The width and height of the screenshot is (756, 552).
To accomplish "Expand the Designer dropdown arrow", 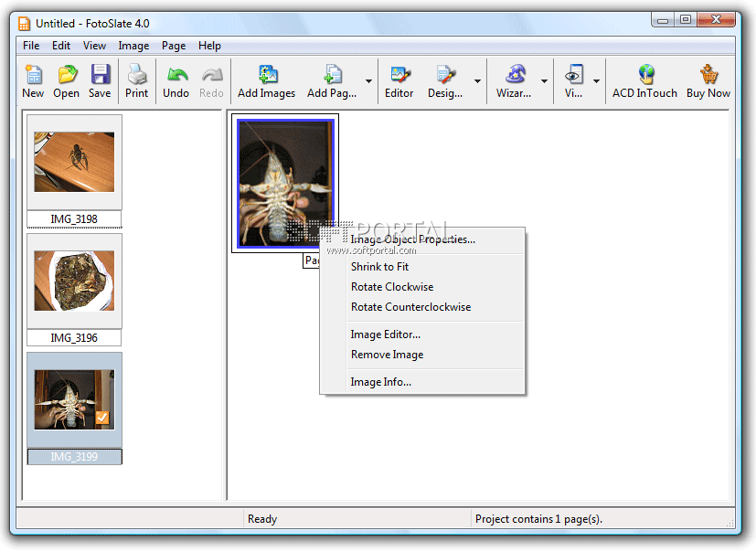I will [x=477, y=81].
